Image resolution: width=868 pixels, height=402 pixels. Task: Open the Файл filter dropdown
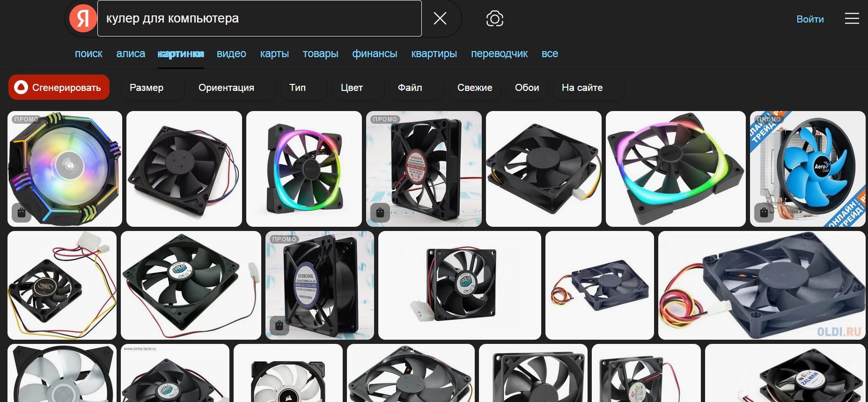416,87
